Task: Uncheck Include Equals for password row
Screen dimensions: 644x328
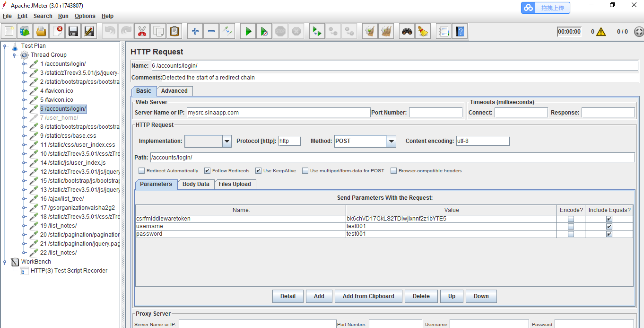Action: (609, 234)
